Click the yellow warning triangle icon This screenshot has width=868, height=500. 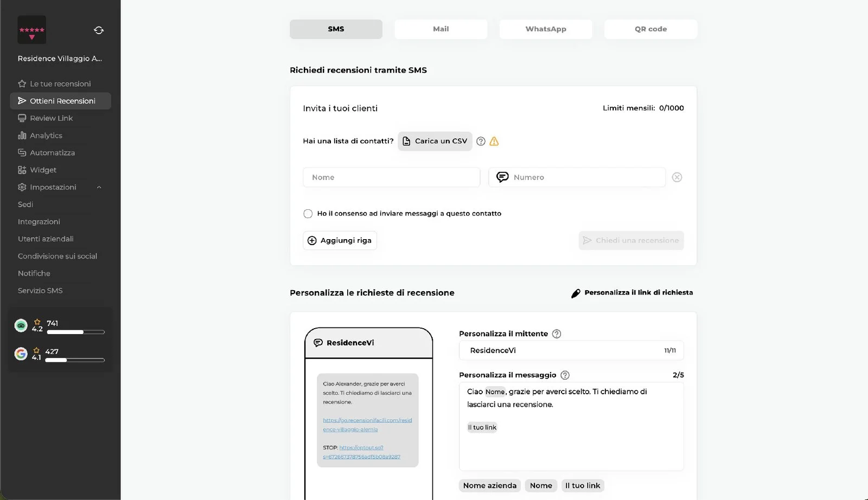coord(494,142)
